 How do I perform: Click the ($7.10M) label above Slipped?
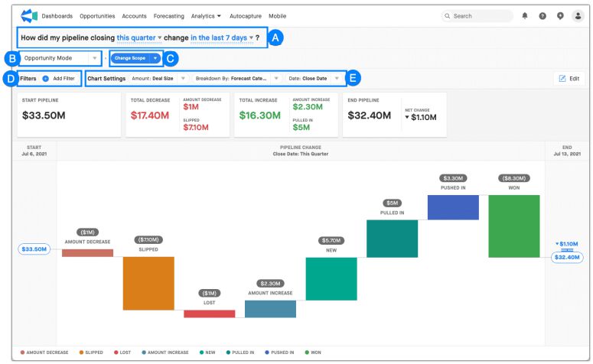pos(148,239)
